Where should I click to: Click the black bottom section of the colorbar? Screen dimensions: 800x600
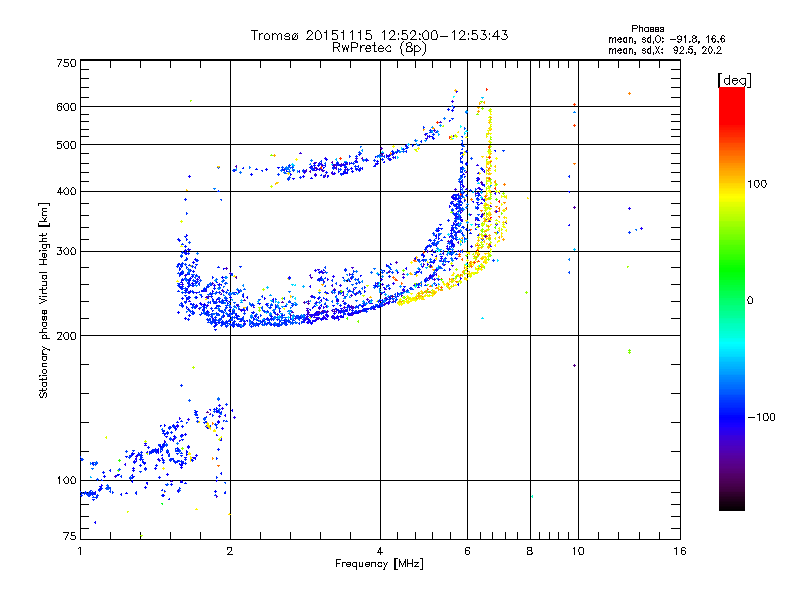(x=732, y=503)
